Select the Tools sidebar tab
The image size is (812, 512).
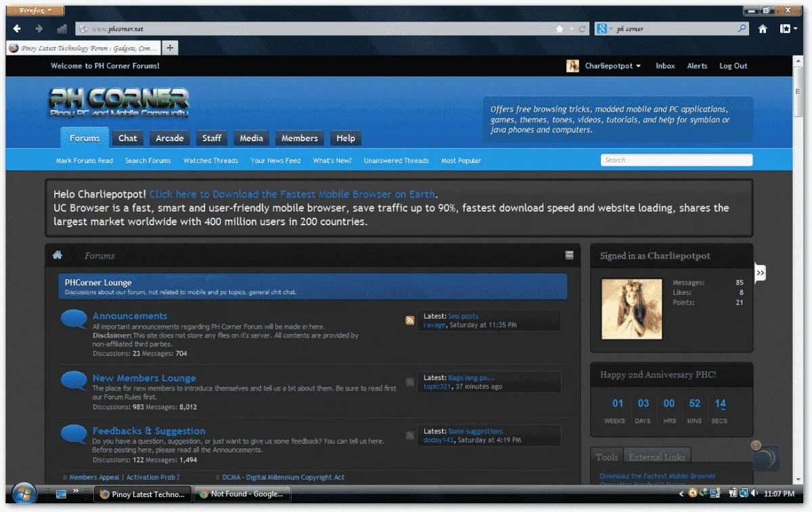[x=607, y=457]
